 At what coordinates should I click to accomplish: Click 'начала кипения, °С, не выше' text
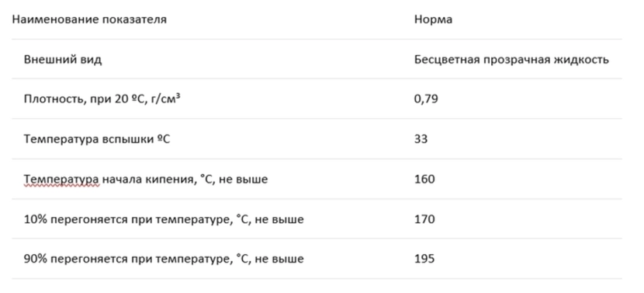[x=185, y=180]
